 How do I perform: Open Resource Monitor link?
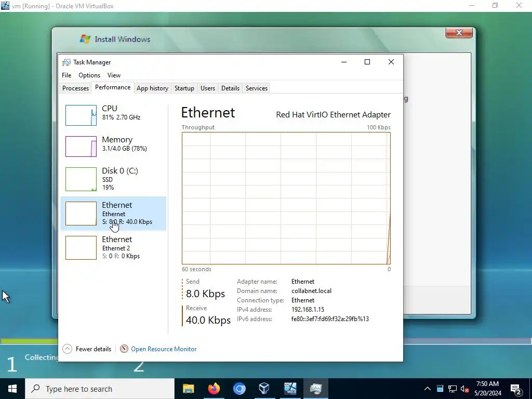[164, 349]
